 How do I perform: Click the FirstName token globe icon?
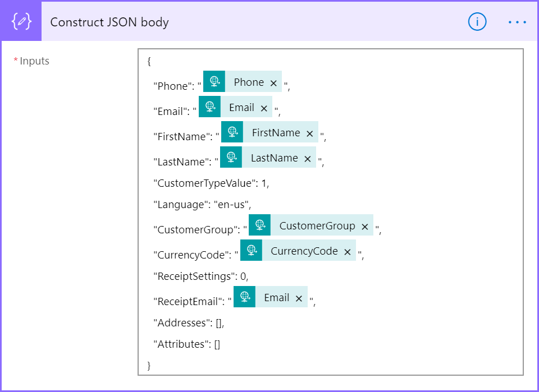(x=232, y=132)
